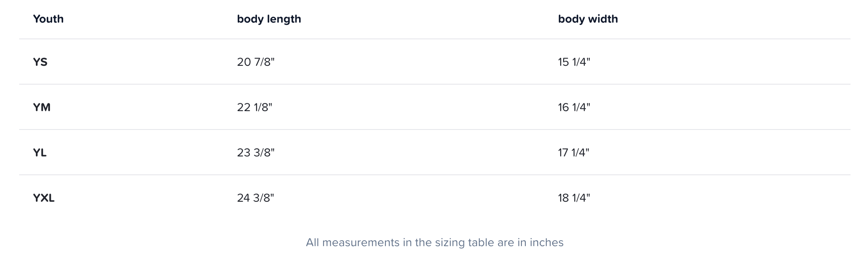Select the 17 1/4" body width value

pos(573,153)
